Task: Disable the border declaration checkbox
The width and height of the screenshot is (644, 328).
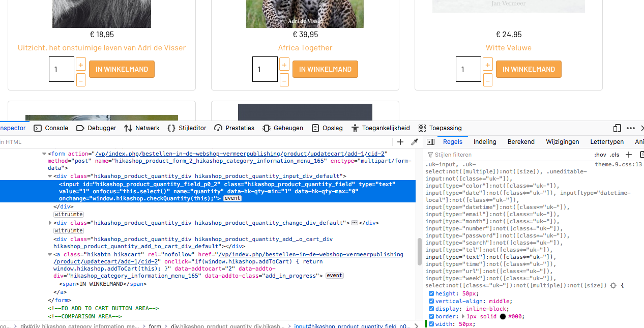Action: [431, 316]
